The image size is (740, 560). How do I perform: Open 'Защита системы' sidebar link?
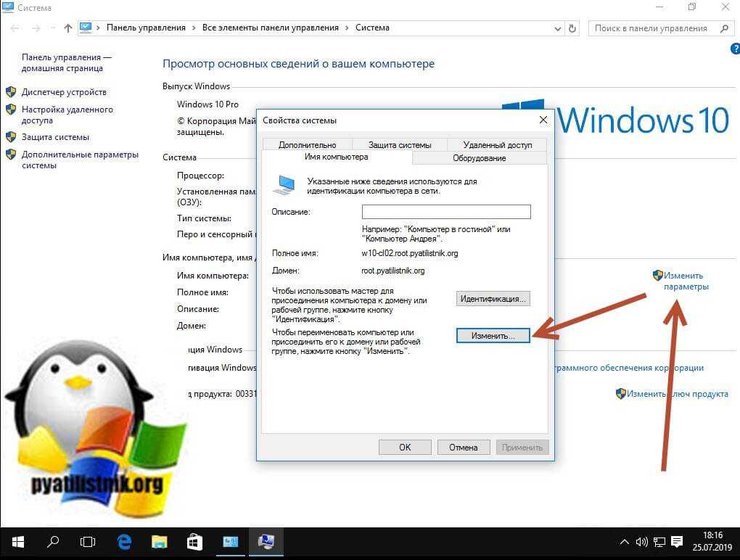[55, 137]
